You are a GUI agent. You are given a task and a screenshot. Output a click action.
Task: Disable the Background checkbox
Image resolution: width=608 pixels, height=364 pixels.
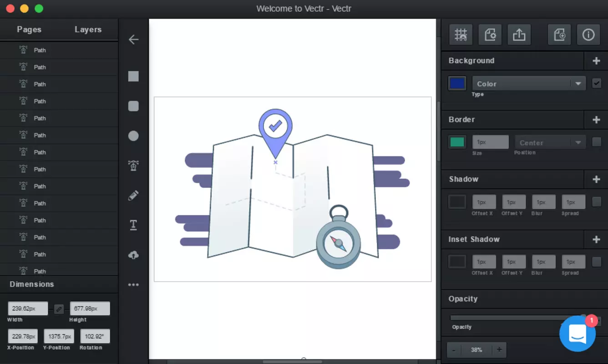(597, 83)
